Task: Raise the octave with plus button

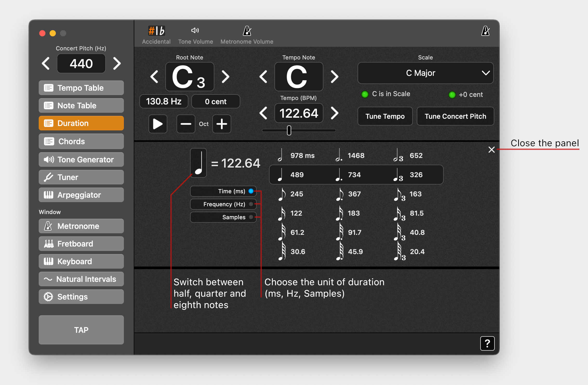Action: coord(222,124)
